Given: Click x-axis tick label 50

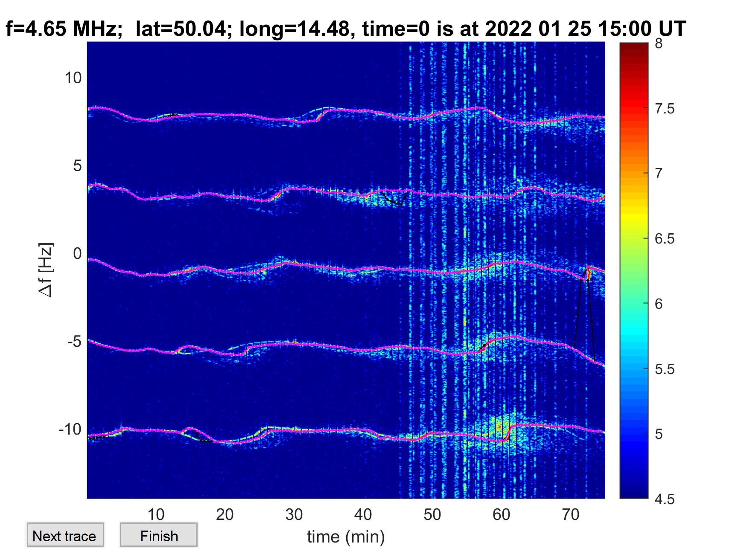Looking at the screenshot, I should tap(432, 514).
